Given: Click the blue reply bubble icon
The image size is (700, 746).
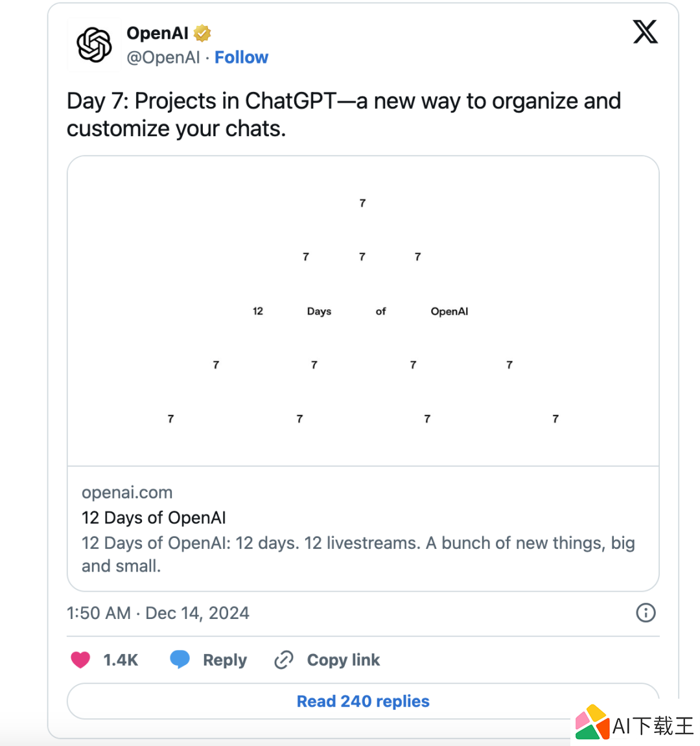Looking at the screenshot, I should click(180, 659).
